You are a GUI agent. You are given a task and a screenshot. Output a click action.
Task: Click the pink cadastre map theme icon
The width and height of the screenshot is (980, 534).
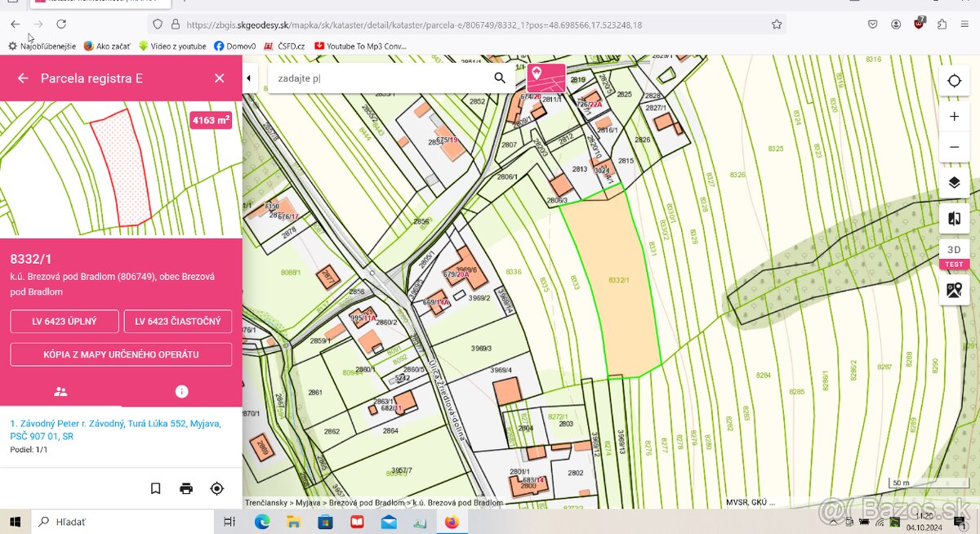(546, 78)
